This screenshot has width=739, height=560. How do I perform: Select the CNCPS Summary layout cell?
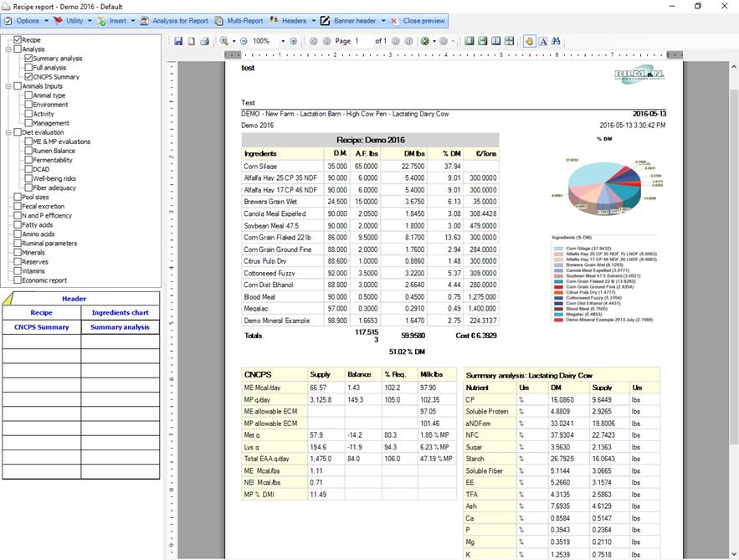click(x=42, y=326)
